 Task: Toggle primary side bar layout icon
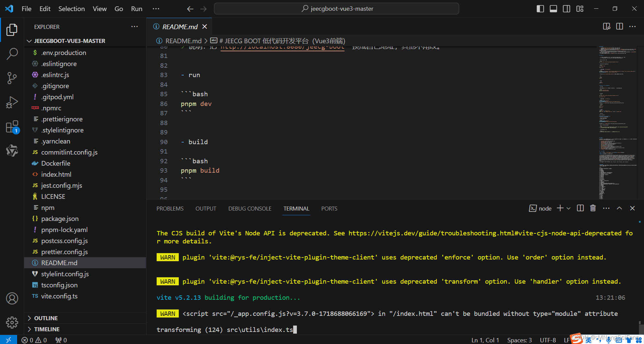540,9
